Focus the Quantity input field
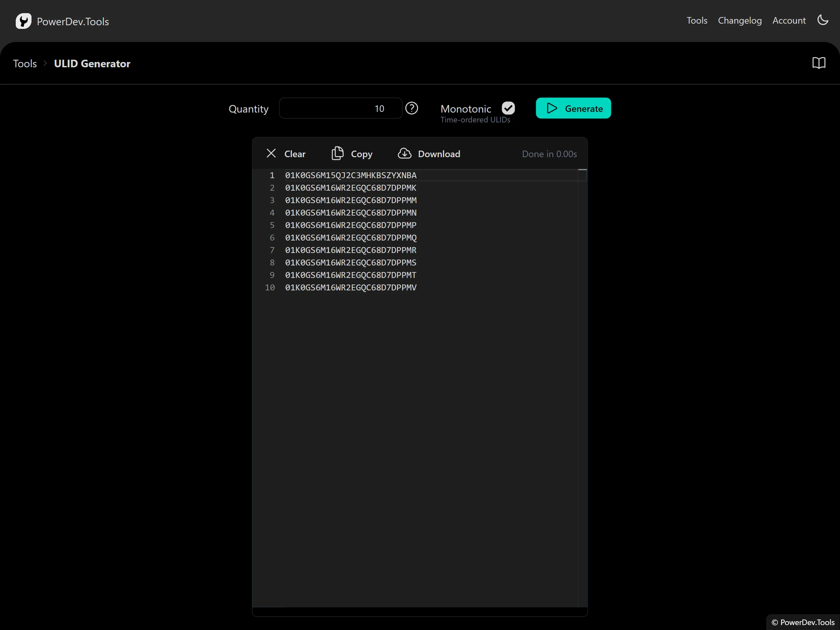 pos(340,109)
